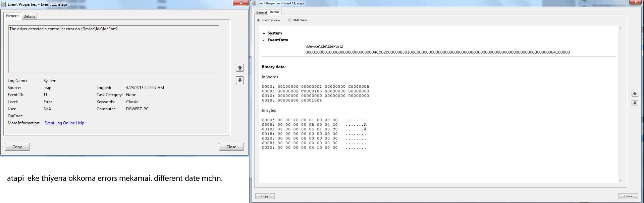Click the details pane scrollbar down arrow
Image resolution: width=644 pixels, height=203 pixels.
pos(621,181)
